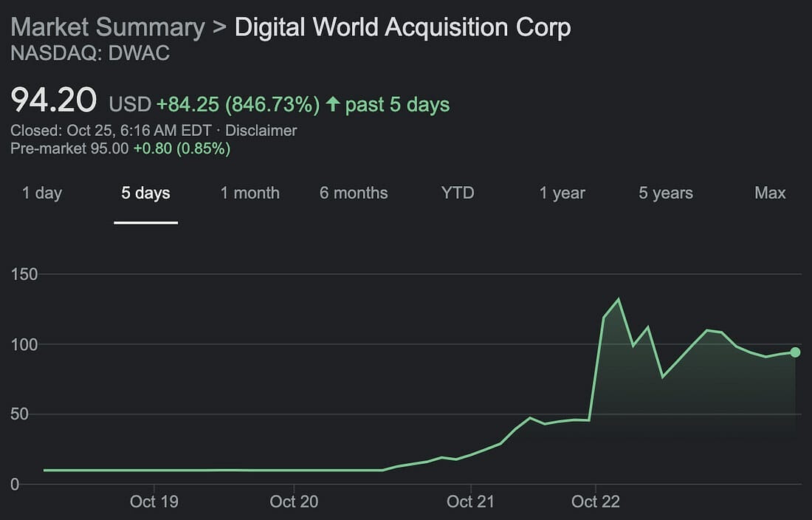
Task: Open the Disclaimer link
Action: point(261,131)
